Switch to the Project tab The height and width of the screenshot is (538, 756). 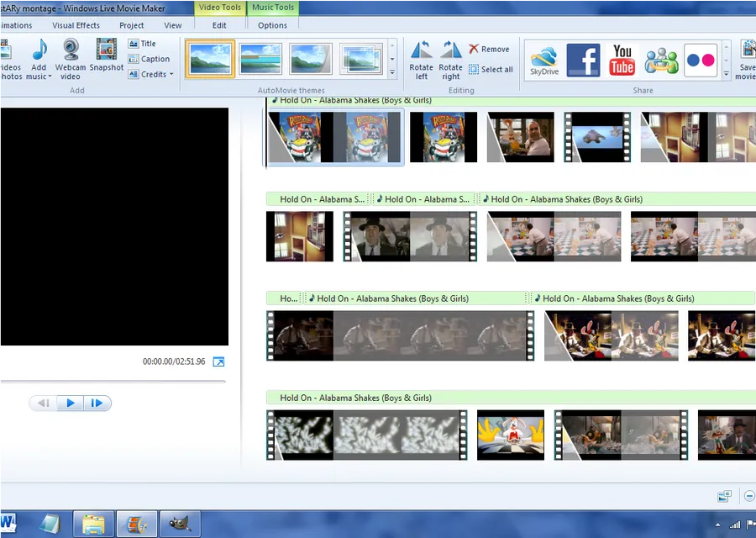point(131,25)
